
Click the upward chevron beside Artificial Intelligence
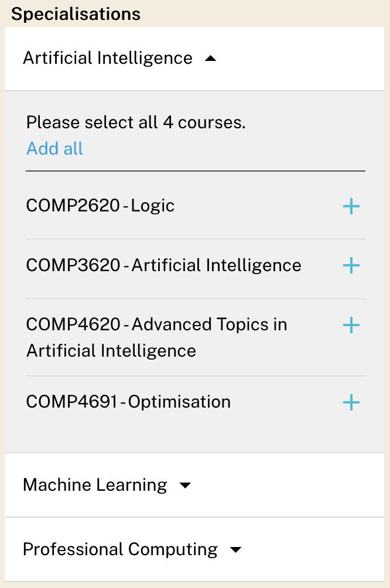pyautogui.click(x=211, y=58)
